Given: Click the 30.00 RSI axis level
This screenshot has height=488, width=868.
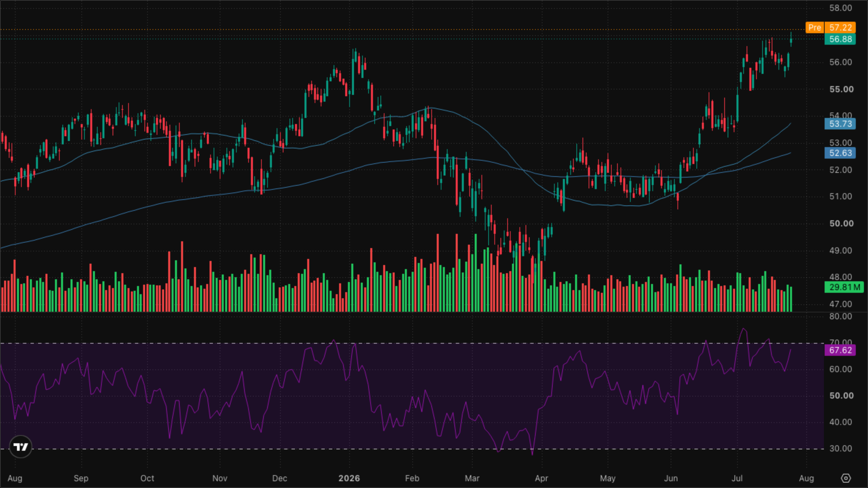Looking at the screenshot, I should pyautogui.click(x=841, y=449).
